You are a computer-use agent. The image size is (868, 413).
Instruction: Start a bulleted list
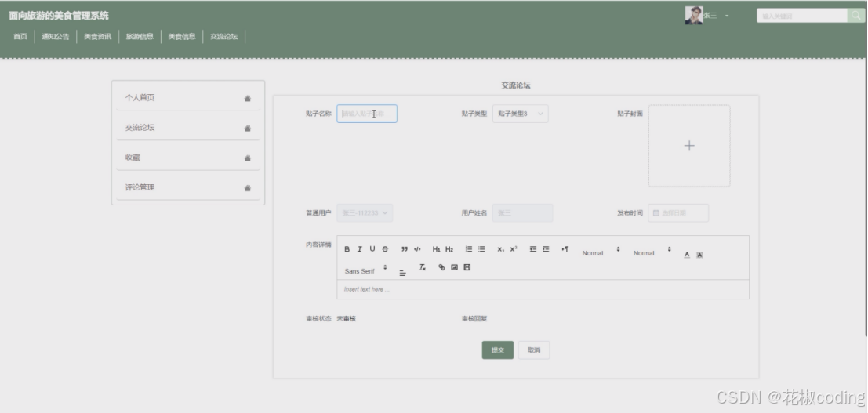(481, 249)
